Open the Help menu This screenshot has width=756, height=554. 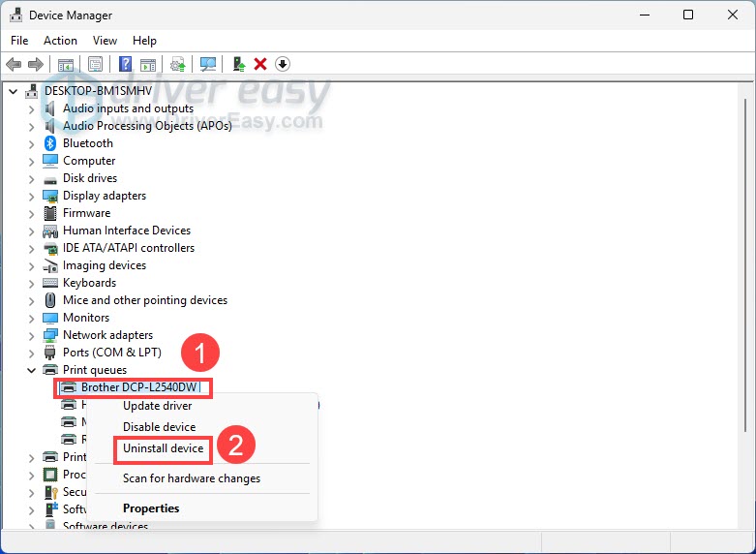144,41
